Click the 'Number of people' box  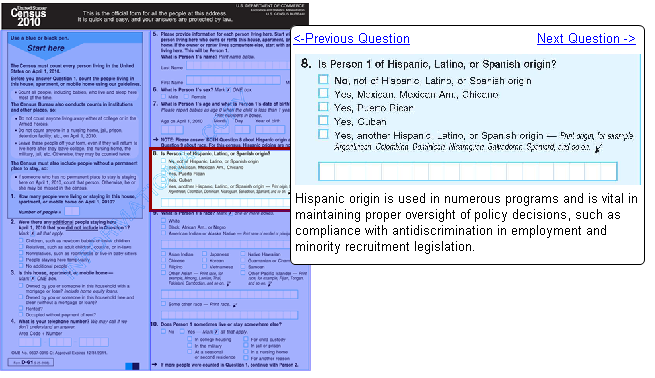72,211
